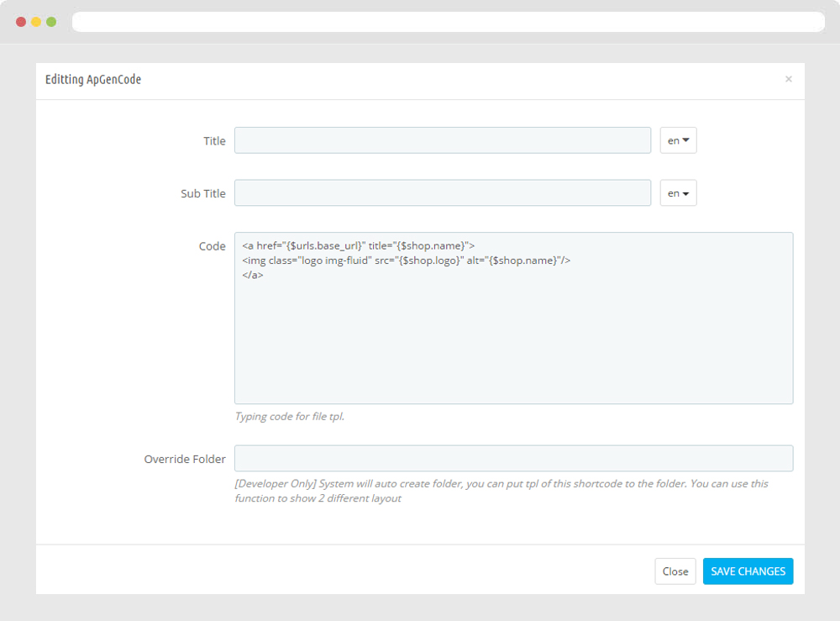The width and height of the screenshot is (840, 621).
Task: Click the SAVE CHANGES button
Action: [748, 571]
